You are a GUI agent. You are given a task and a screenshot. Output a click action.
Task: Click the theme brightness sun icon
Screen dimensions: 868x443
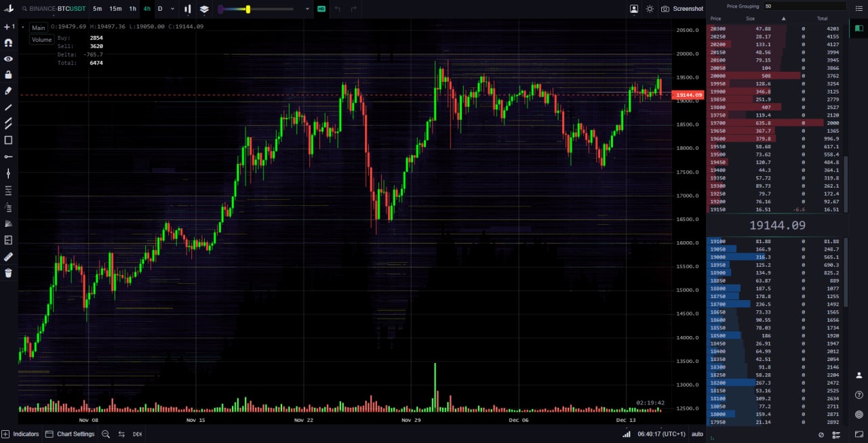click(x=650, y=9)
